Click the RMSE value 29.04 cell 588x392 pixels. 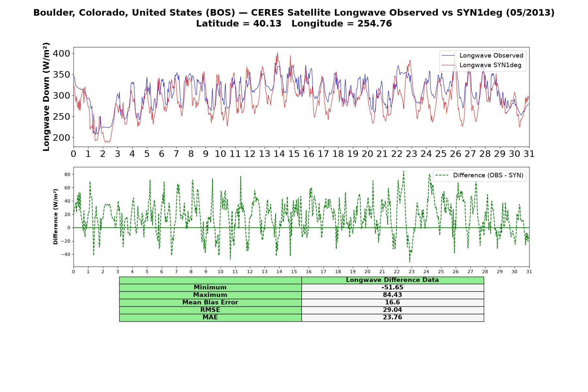pyautogui.click(x=393, y=310)
